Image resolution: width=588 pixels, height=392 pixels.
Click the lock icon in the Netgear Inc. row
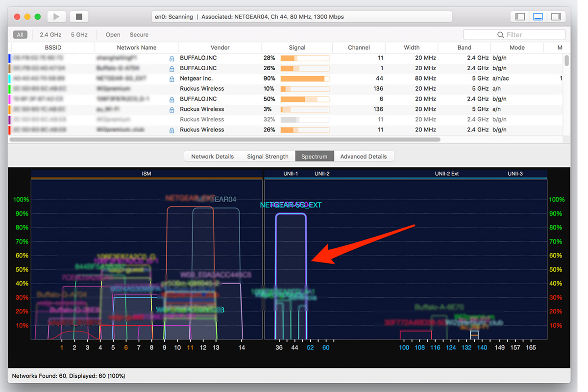(171, 79)
